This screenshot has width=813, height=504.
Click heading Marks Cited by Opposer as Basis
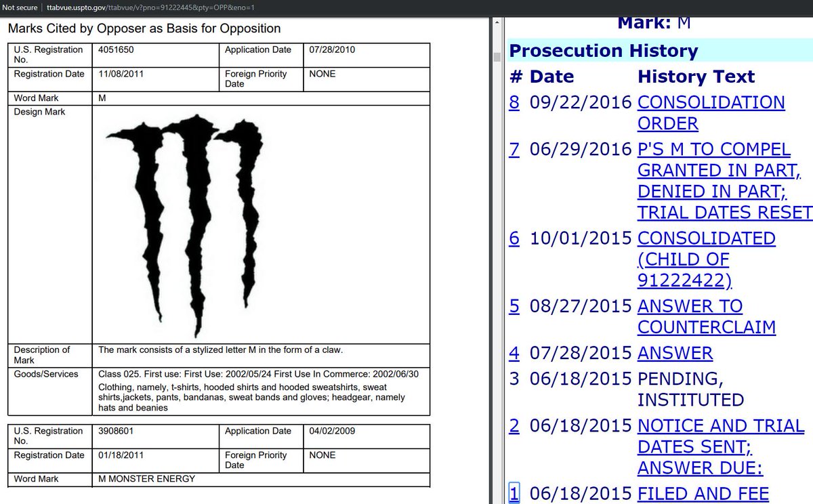[144, 28]
